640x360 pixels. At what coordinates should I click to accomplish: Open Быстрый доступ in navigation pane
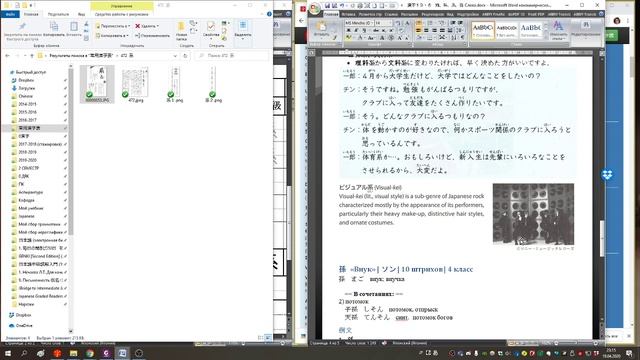point(31,72)
